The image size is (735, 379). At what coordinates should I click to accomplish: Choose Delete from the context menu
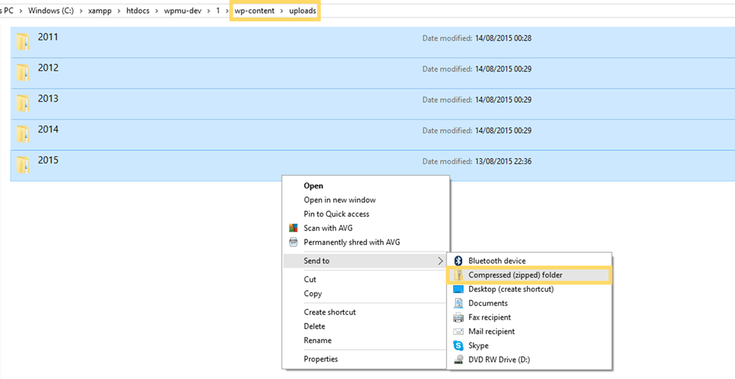pos(314,326)
